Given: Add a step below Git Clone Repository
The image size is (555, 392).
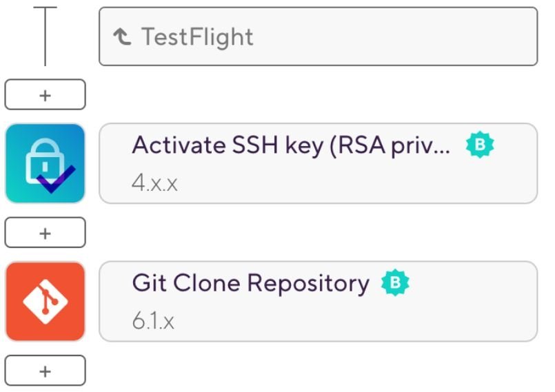Looking at the screenshot, I should (45, 371).
